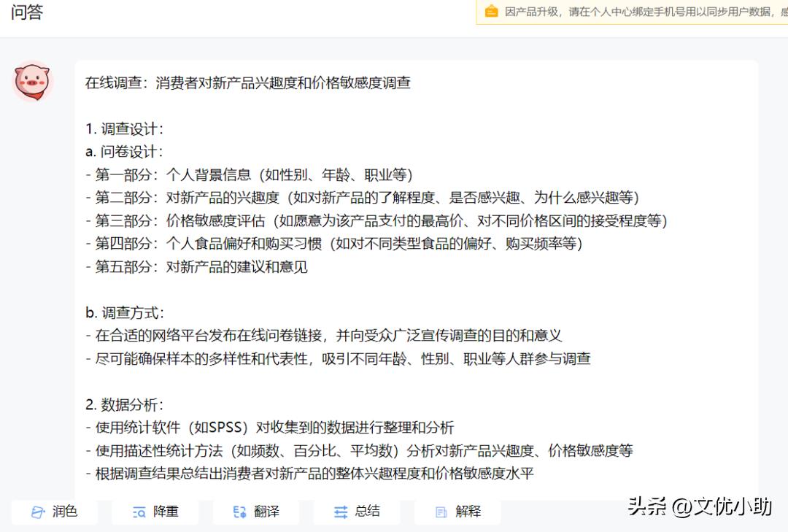This screenshot has width=788, height=532.
Task: Click the 头条@文优小助 watermark text
Action: 699,506
